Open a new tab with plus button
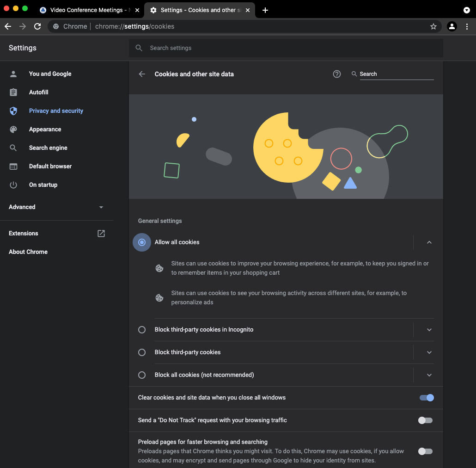The image size is (476, 468). tap(265, 10)
